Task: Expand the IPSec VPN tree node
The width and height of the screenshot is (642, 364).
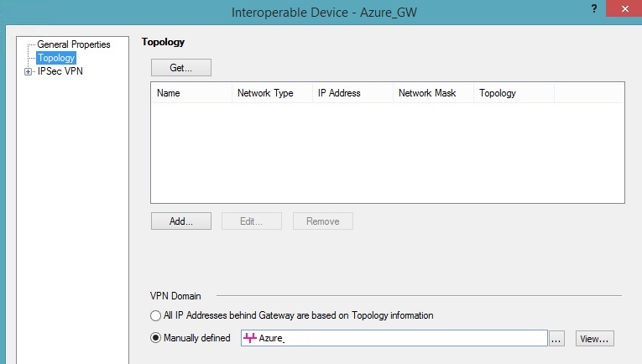Action: 28,71
